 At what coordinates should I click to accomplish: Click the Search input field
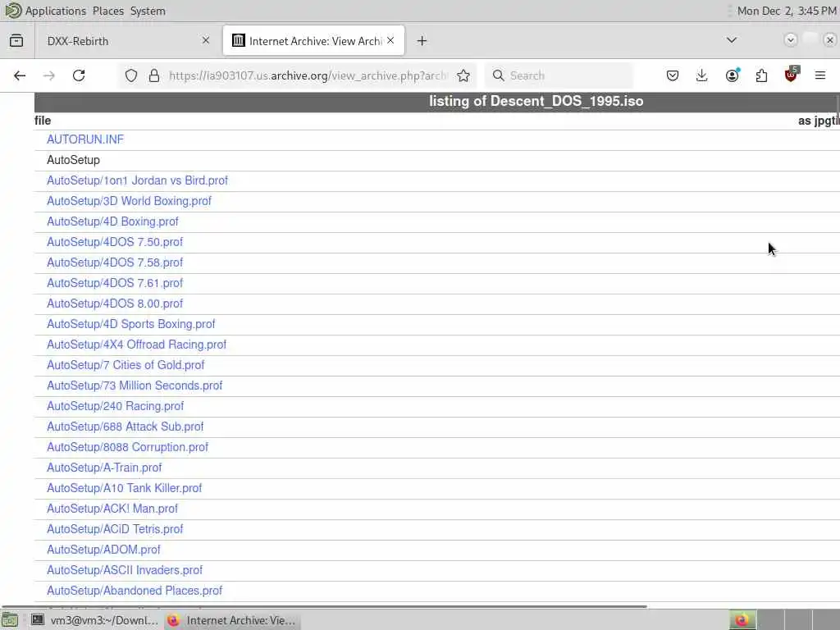(x=559, y=75)
